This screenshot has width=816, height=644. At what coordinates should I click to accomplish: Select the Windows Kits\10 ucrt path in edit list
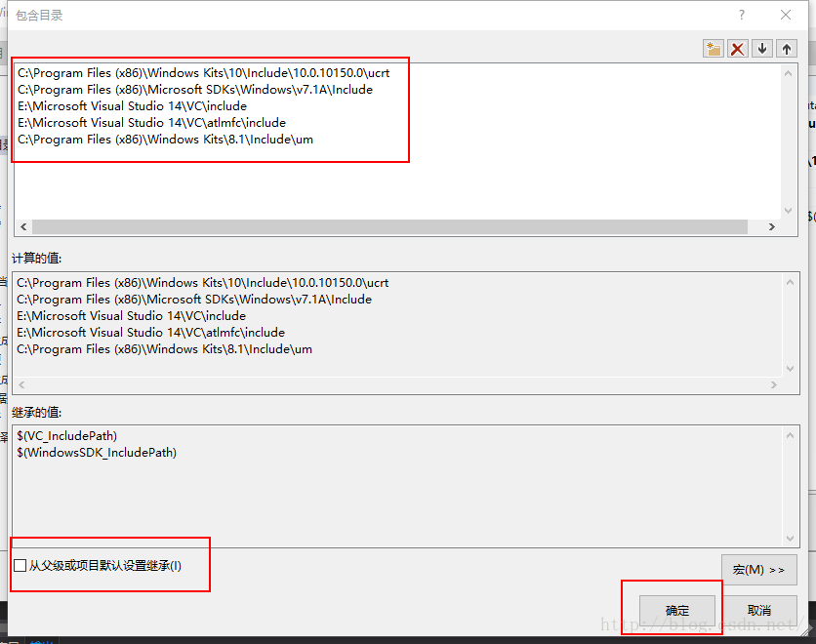tap(203, 73)
